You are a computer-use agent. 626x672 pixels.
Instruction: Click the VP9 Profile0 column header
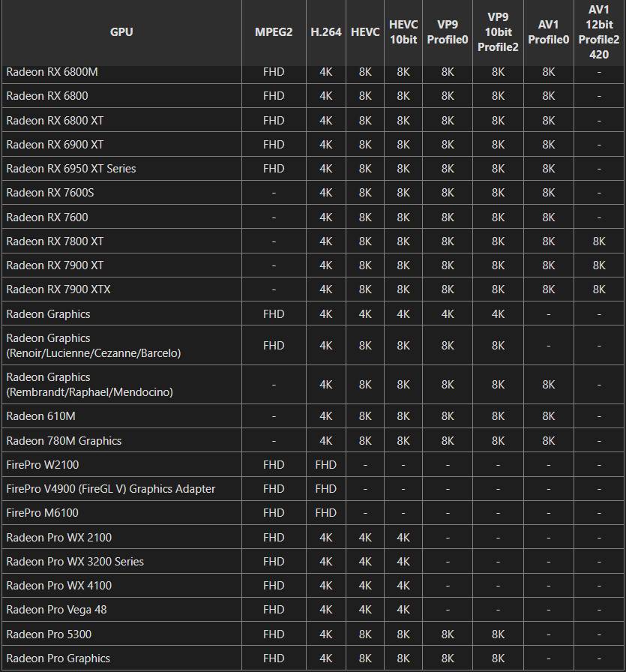448,32
